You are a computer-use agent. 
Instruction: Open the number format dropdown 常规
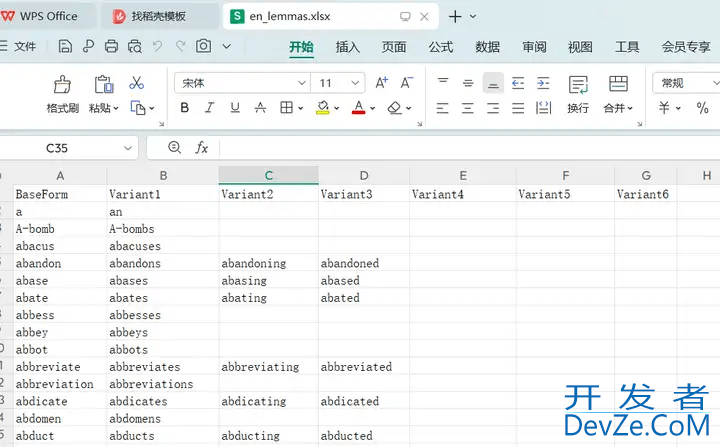715,83
